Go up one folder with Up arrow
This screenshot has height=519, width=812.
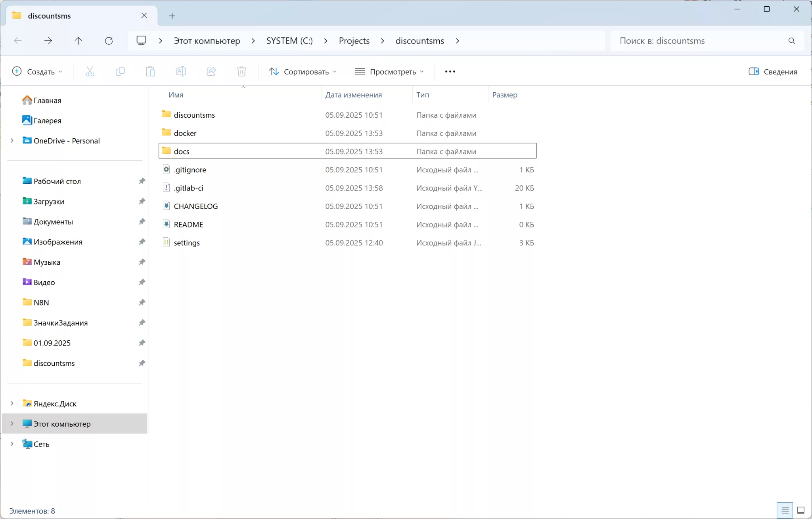tap(79, 41)
